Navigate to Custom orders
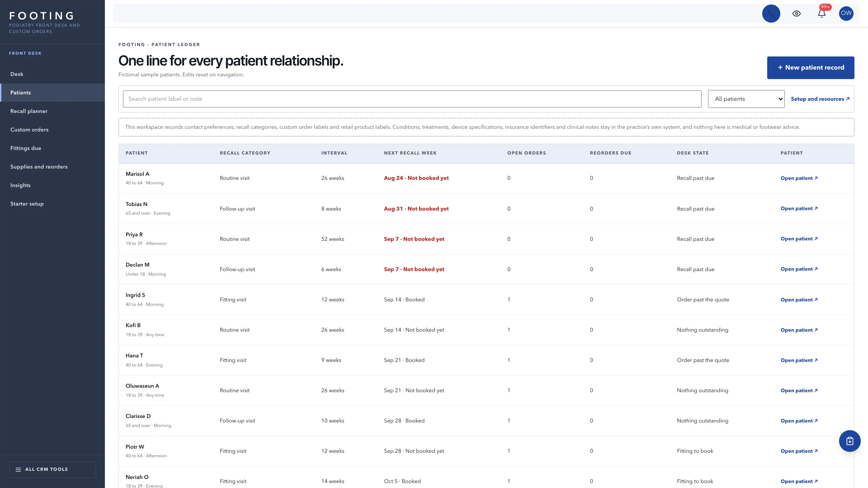 (x=52, y=130)
